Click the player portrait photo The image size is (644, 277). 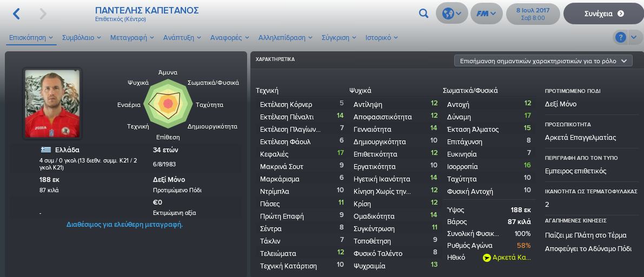click(52, 104)
